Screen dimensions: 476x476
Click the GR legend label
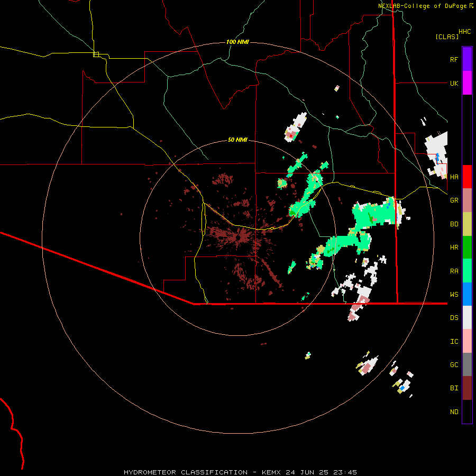pos(454,200)
